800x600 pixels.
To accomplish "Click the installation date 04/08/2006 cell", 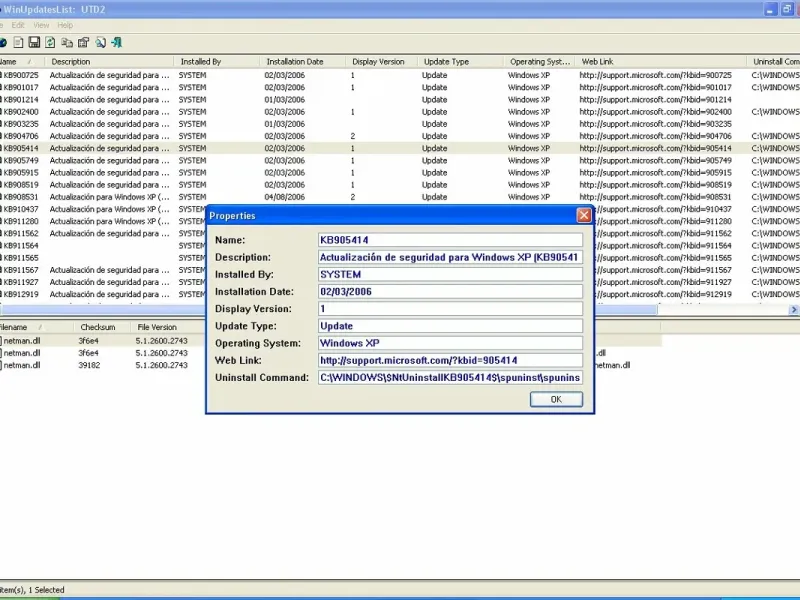I will click(285, 197).
